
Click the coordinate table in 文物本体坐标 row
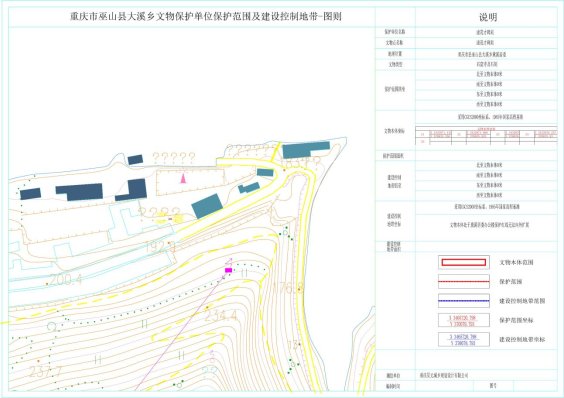click(486, 135)
